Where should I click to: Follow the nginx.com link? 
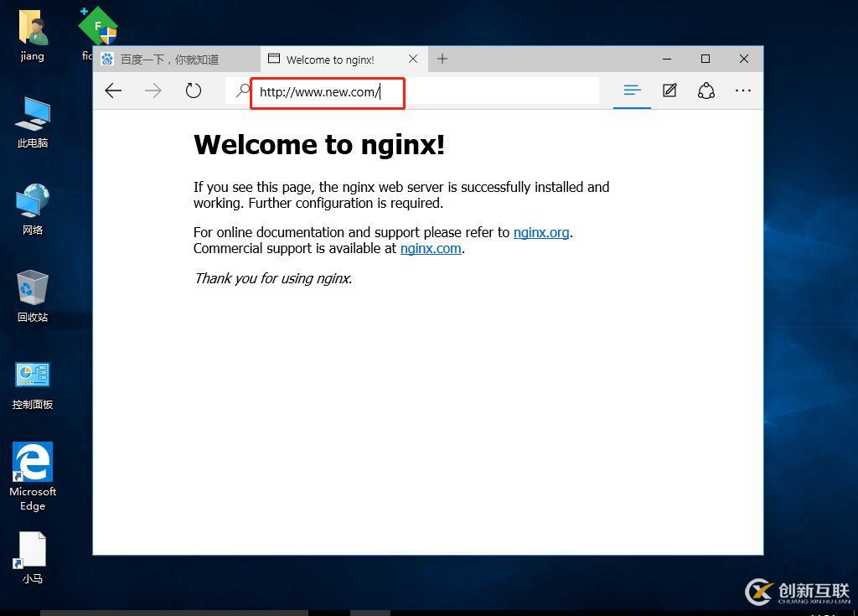(431, 249)
